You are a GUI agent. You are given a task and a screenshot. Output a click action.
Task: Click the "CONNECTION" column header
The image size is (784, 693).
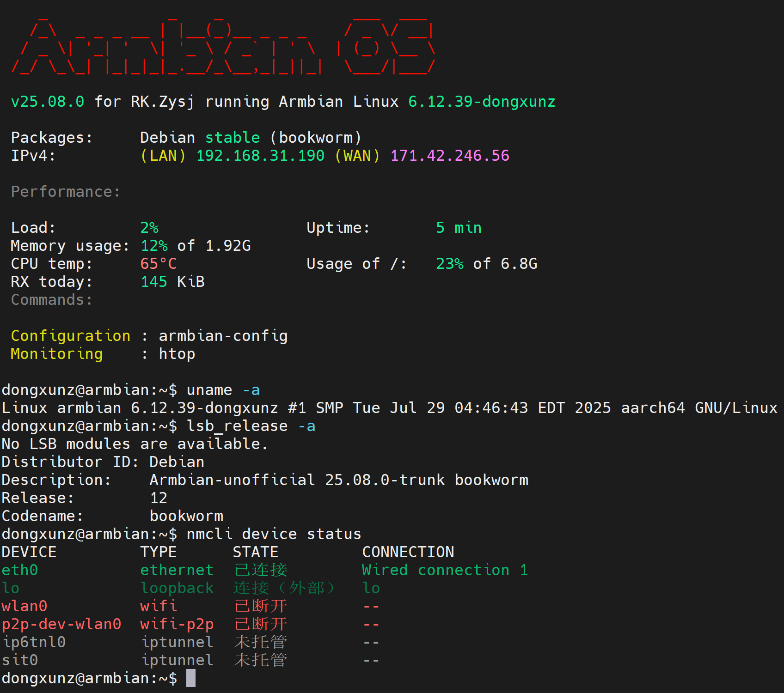point(408,552)
